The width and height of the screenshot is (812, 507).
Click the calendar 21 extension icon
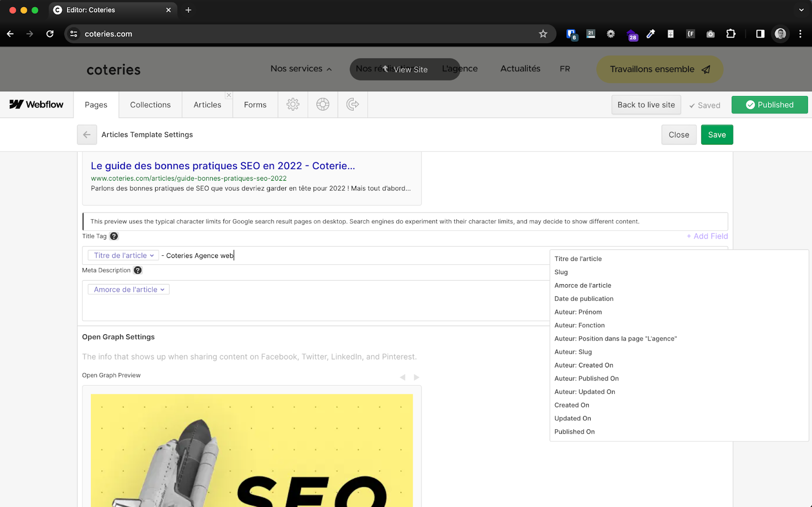[x=591, y=34]
